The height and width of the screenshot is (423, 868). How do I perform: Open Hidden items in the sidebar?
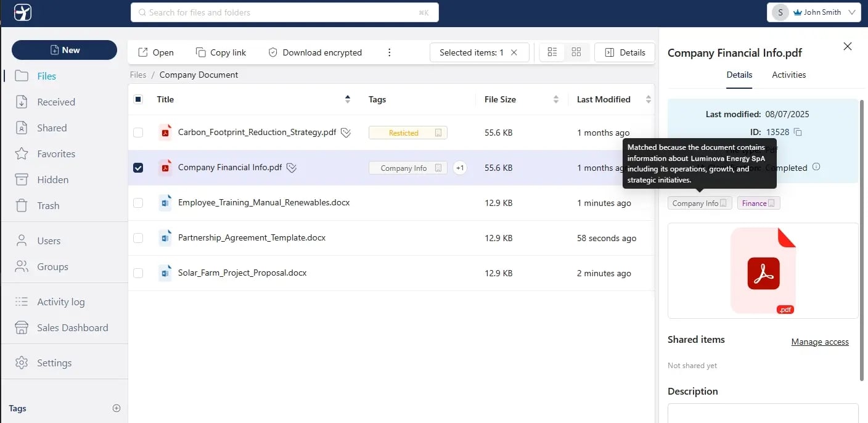pyautogui.click(x=41, y=179)
